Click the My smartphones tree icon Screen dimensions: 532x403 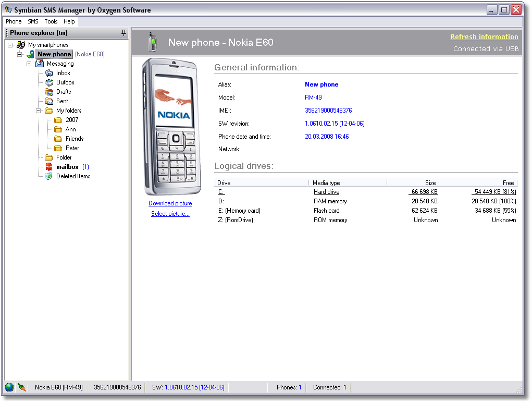[21, 45]
